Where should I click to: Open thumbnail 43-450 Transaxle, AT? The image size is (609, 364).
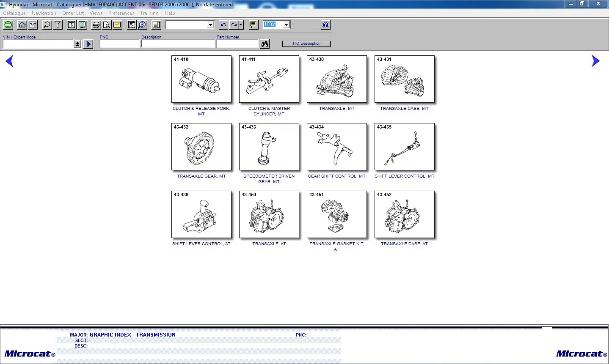tap(269, 214)
